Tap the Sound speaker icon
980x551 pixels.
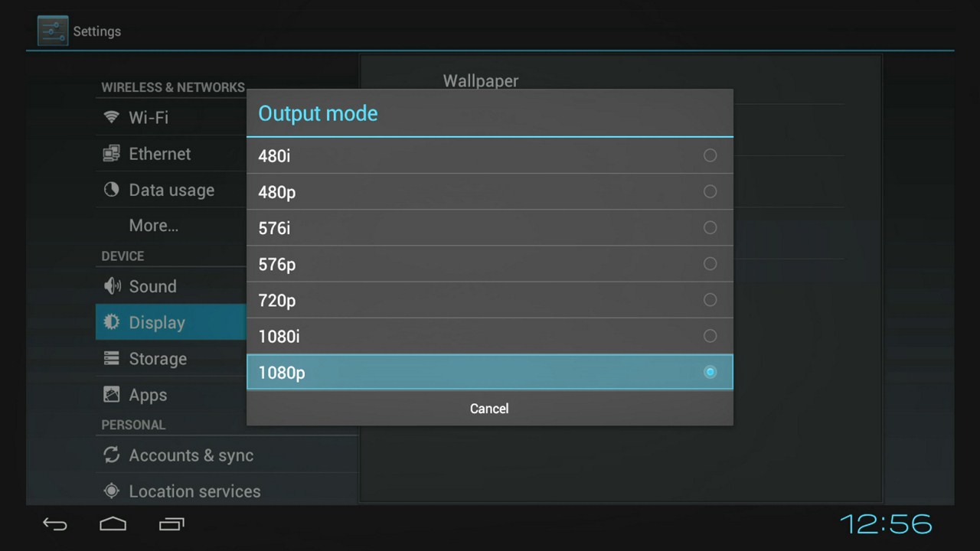112,286
